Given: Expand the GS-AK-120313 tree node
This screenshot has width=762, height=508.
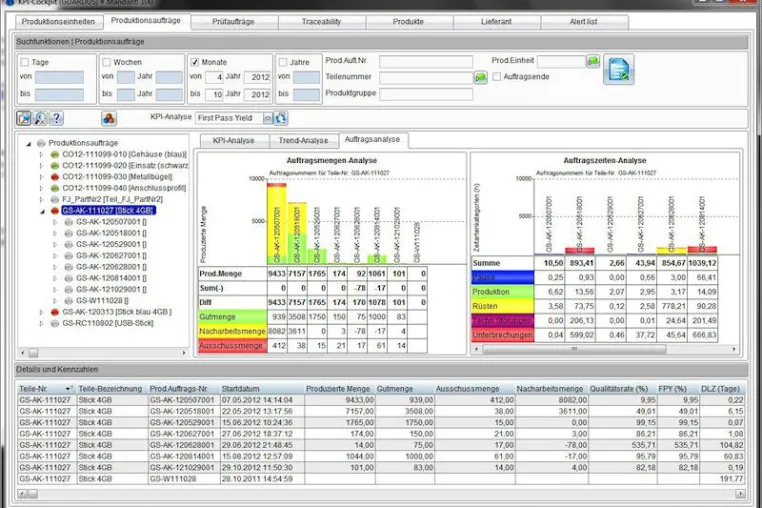Looking at the screenshot, I should click(x=41, y=312).
